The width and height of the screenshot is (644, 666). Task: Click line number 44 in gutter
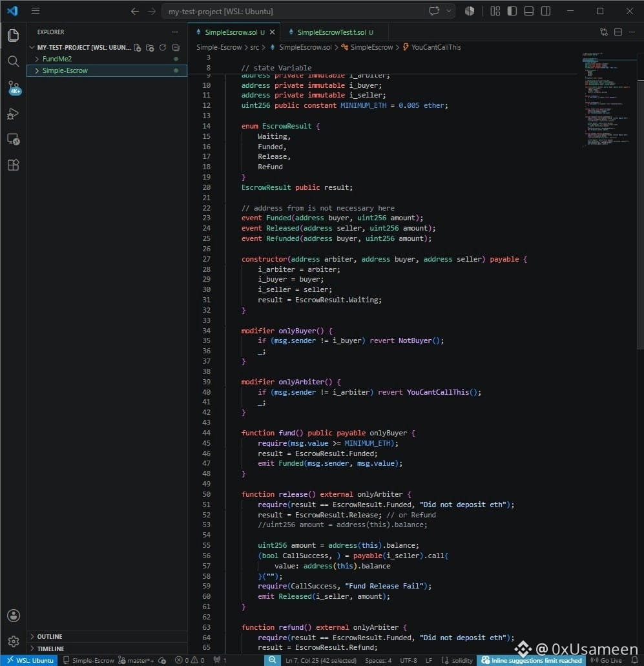(206, 433)
